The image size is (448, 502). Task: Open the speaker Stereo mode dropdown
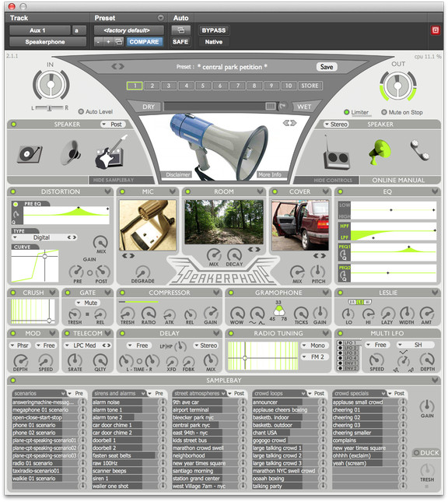click(x=336, y=125)
